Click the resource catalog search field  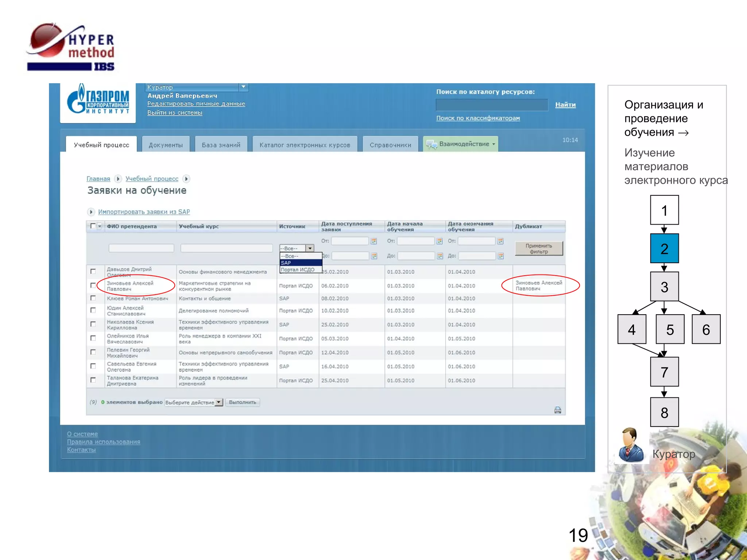pyautogui.click(x=491, y=105)
